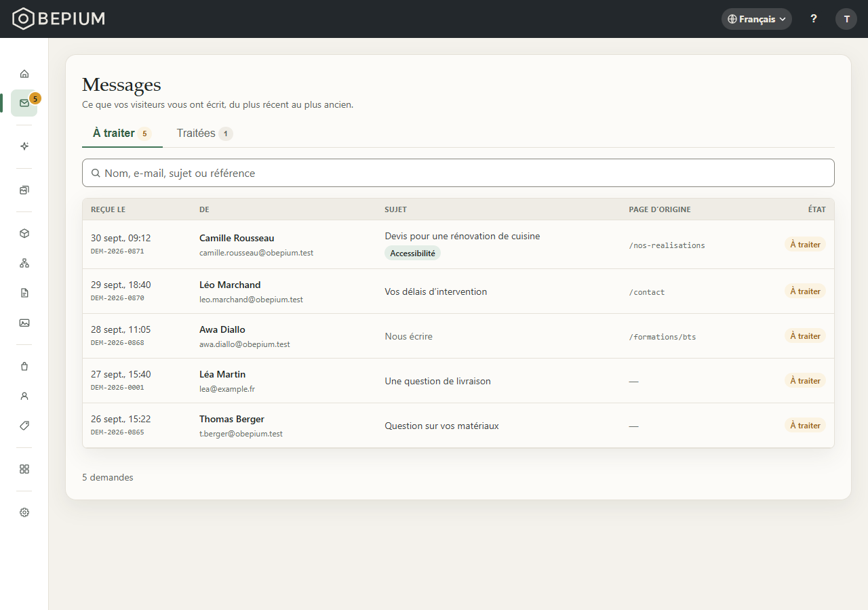Open the messages envelope icon
868x610 pixels.
click(x=24, y=103)
